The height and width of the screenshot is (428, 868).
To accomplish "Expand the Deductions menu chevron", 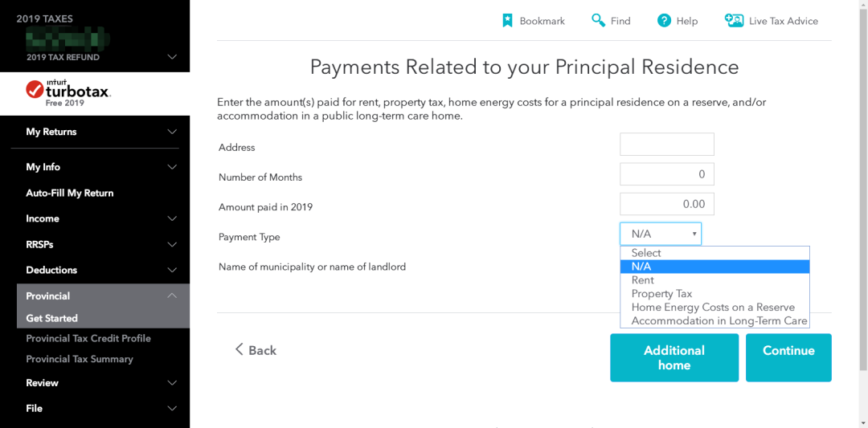I will pyautogui.click(x=172, y=270).
